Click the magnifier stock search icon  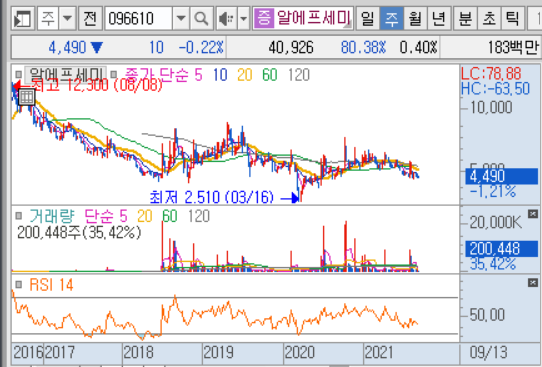tap(201, 18)
